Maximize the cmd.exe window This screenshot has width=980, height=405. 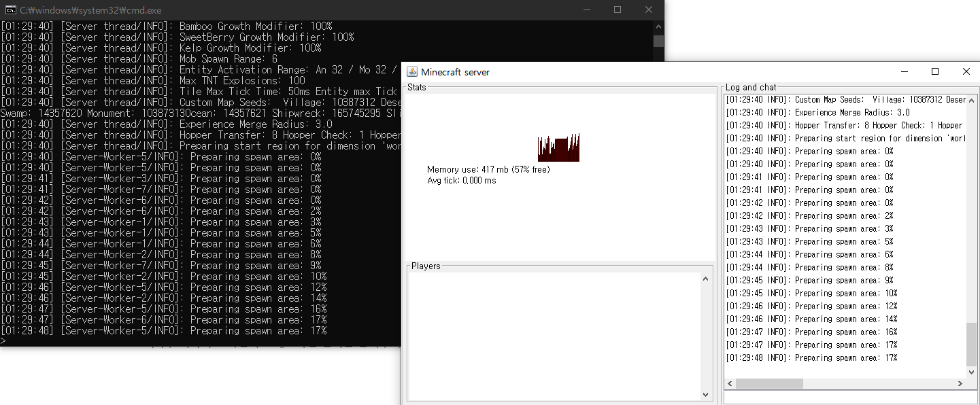click(x=618, y=10)
